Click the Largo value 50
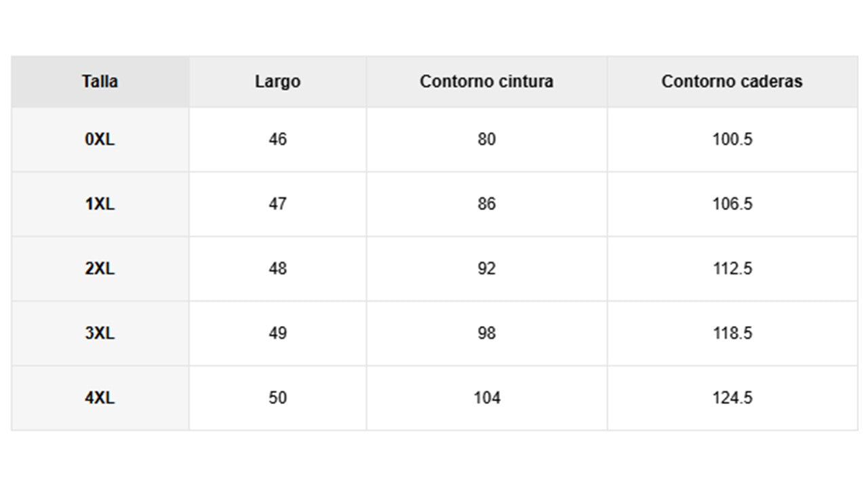Image resolution: width=868 pixels, height=488 pixels. tap(277, 398)
